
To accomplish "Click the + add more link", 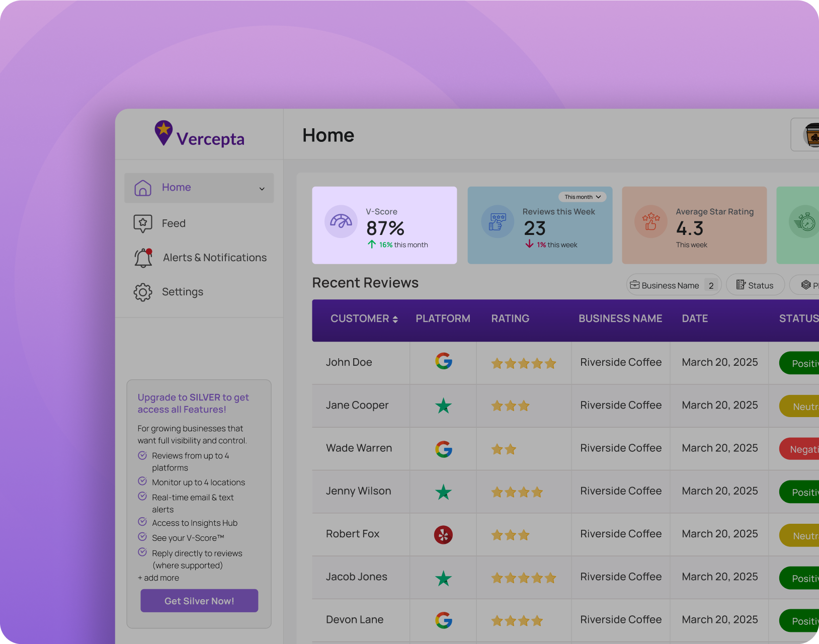I will click(158, 578).
